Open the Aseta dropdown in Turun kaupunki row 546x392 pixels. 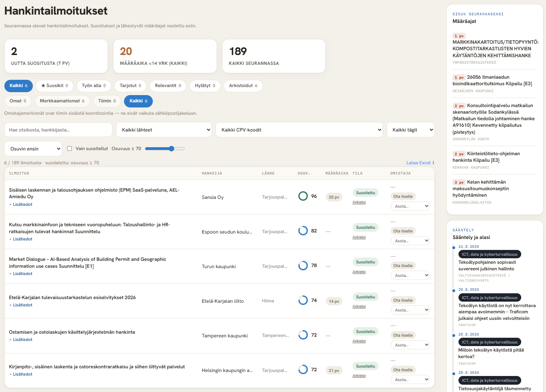coord(410,275)
